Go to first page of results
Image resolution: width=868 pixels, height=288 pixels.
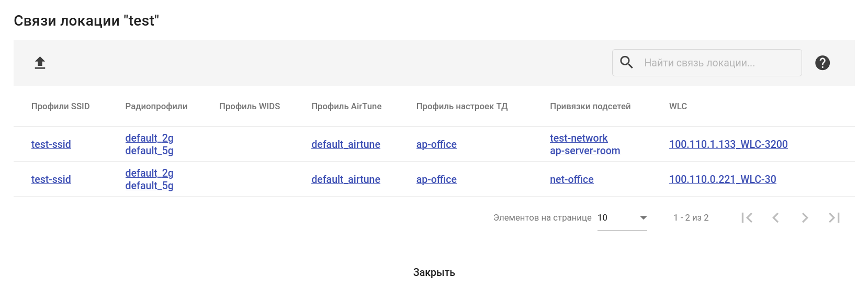(747, 217)
